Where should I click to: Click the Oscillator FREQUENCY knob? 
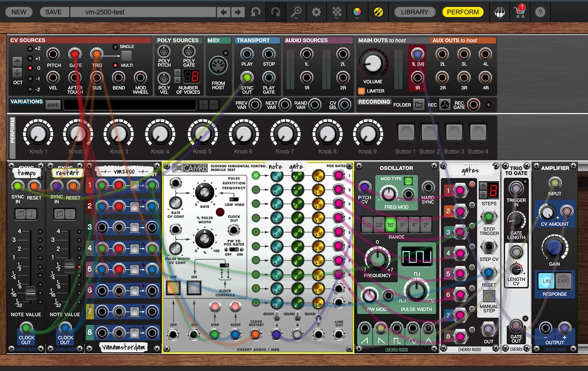(377, 259)
